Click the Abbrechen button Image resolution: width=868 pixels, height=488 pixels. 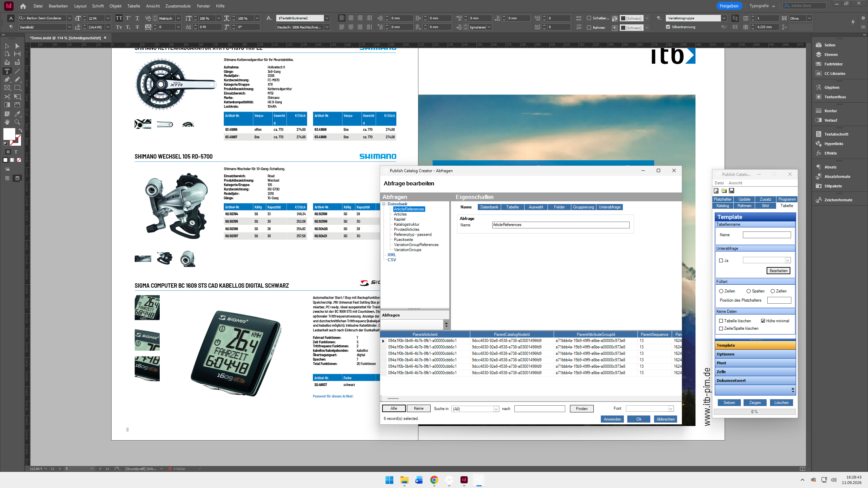(x=666, y=419)
